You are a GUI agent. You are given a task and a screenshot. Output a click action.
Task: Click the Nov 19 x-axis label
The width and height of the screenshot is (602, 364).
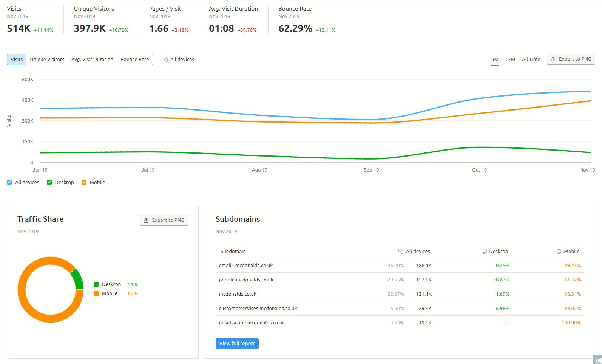click(x=587, y=170)
